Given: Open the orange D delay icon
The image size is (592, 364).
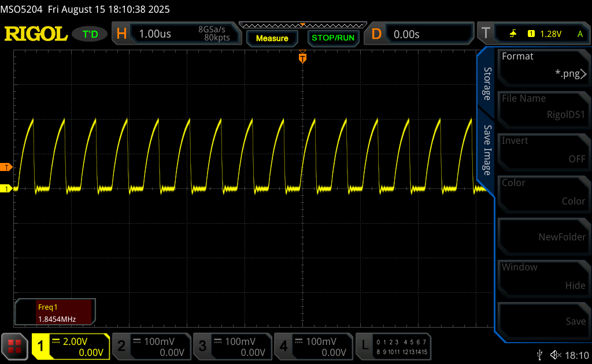Looking at the screenshot, I should point(376,34).
